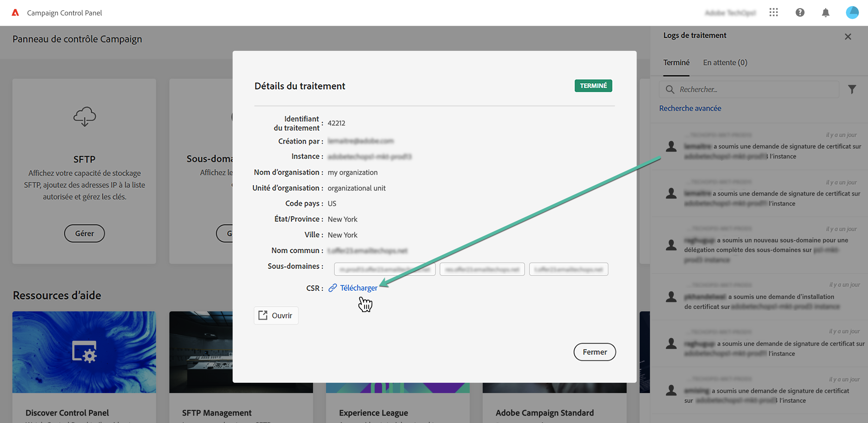The image size is (868, 423).
Task: Click the Gérer button under SFTP
Action: point(84,233)
